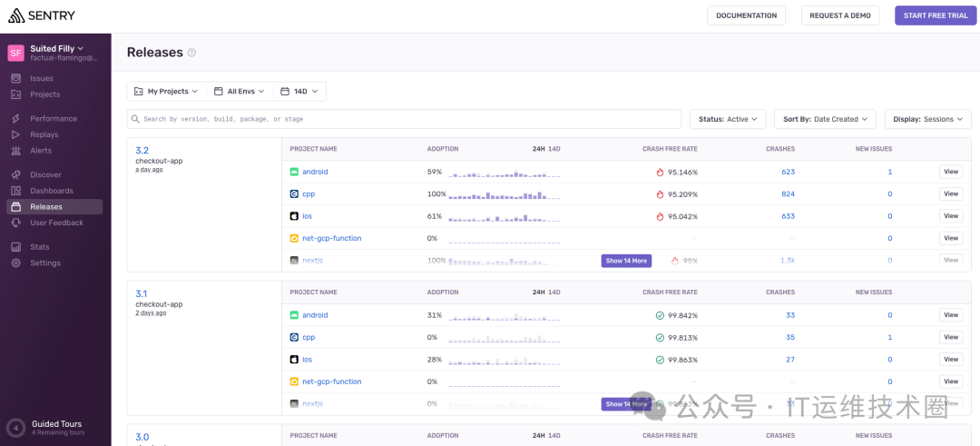Open release 3.0 link
Viewport: 980px width, 446px height.
tap(142, 437)
